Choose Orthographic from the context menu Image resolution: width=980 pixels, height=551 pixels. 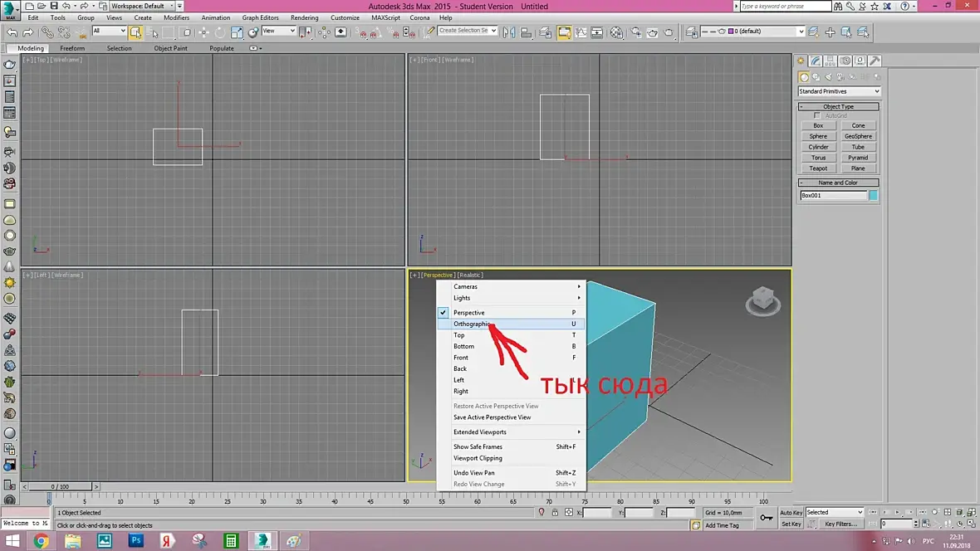tap(471, 324)
